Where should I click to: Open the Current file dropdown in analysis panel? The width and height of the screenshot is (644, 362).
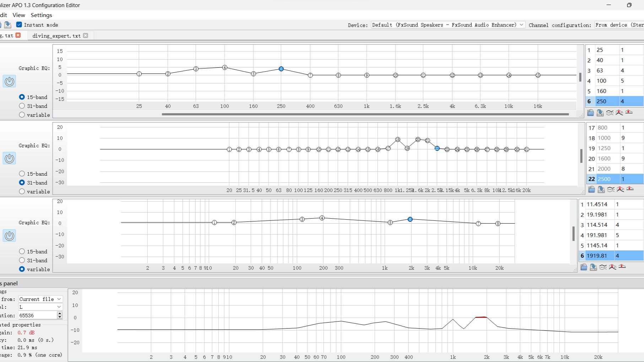[x=40, y=299]
